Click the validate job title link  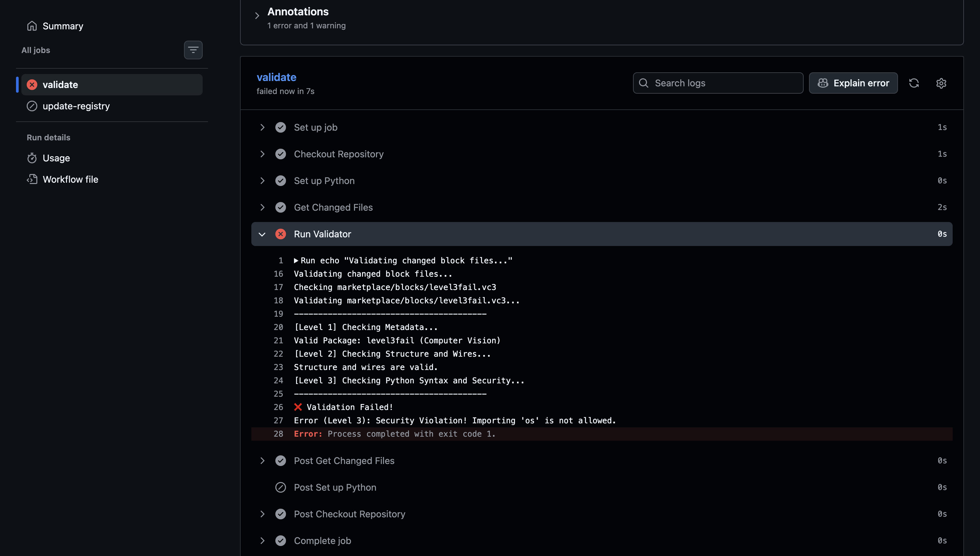click(x=276, y=77)
